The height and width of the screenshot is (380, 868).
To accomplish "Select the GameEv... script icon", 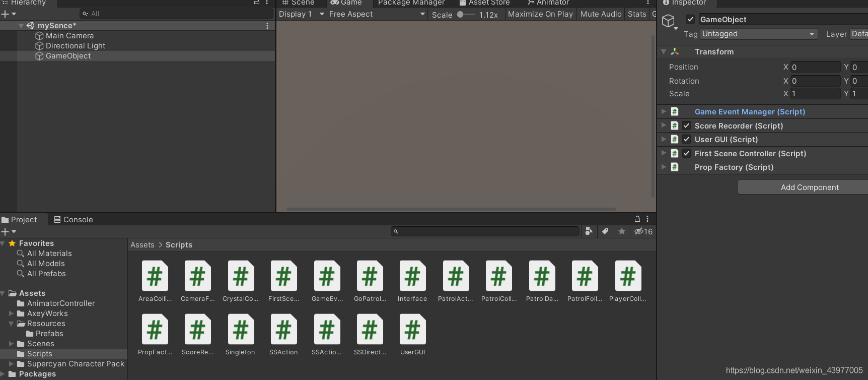I will [327, 276].
